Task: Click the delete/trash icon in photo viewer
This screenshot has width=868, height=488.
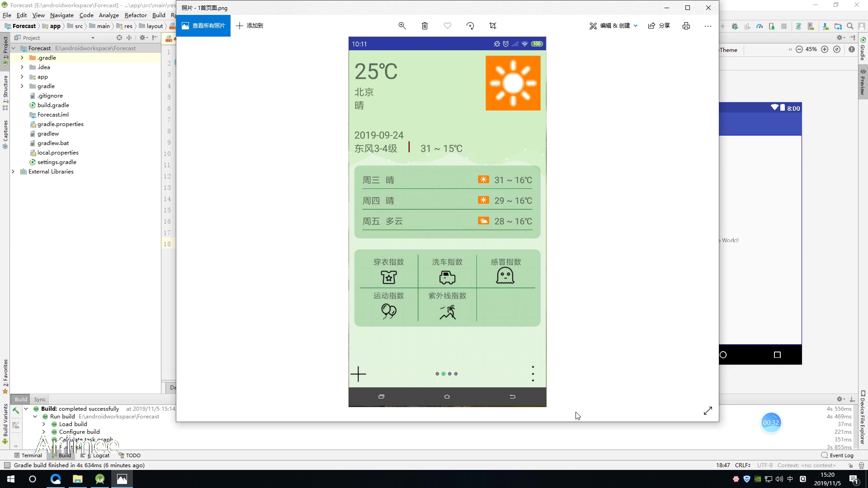Action: 425,25
